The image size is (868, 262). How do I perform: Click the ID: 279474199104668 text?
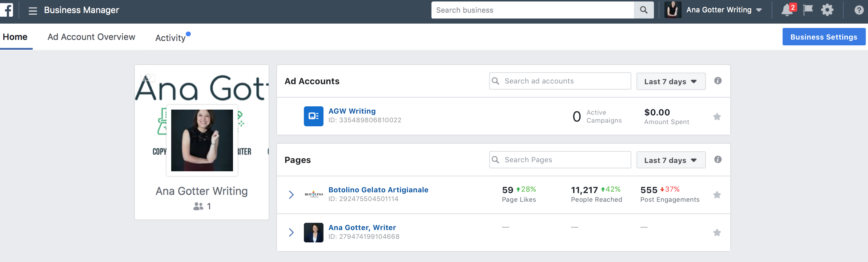tap(364, 237)
